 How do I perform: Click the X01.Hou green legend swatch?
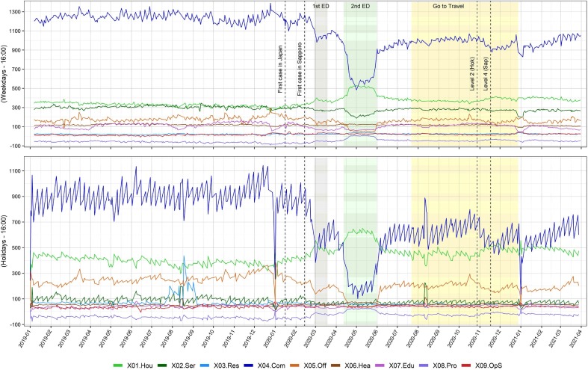[118, 366]
